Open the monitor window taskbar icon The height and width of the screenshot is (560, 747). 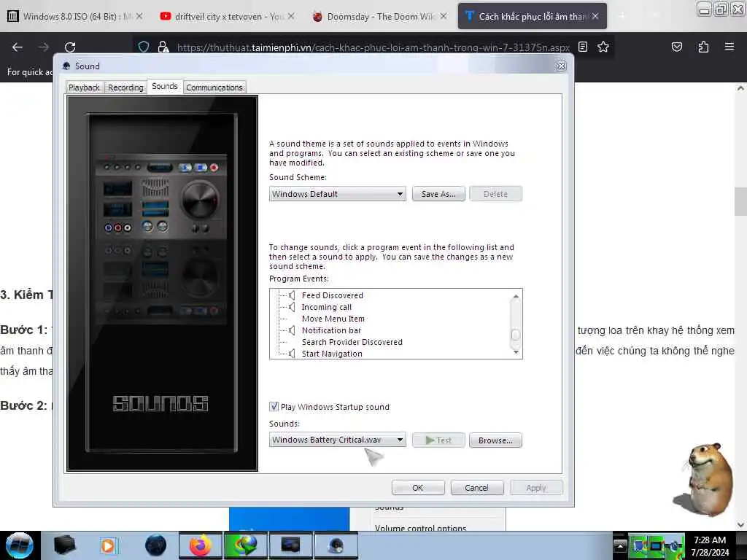tap(290, 545)
